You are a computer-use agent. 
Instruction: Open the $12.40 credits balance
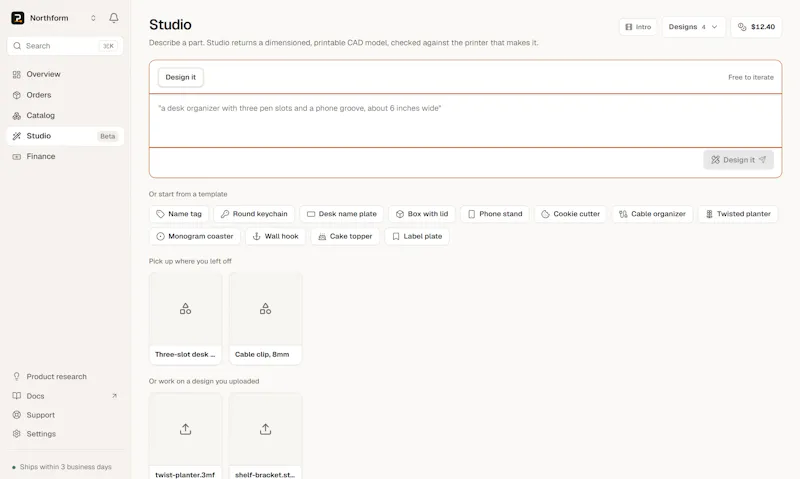click(756, 27)
